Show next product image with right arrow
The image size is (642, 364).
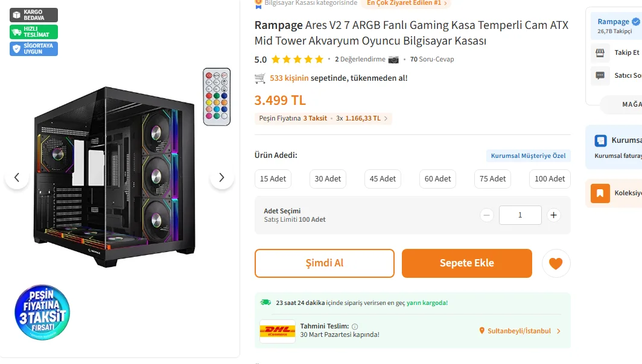221,177
